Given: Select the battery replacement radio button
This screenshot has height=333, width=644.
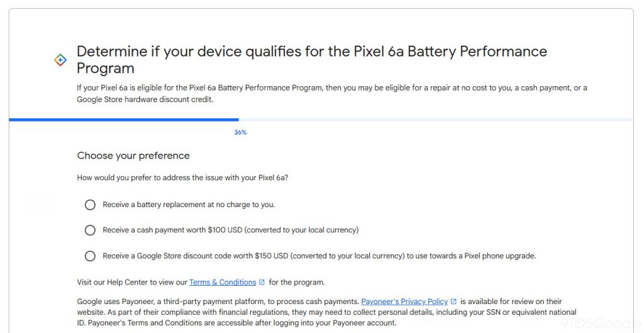Looking at the screenshot, I should point(90,205).
